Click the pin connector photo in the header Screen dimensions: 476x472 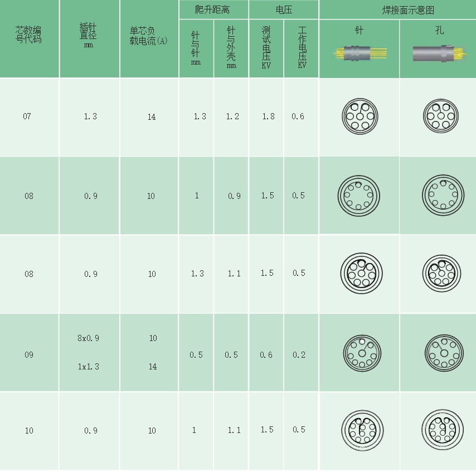click(x=360, y=54)
